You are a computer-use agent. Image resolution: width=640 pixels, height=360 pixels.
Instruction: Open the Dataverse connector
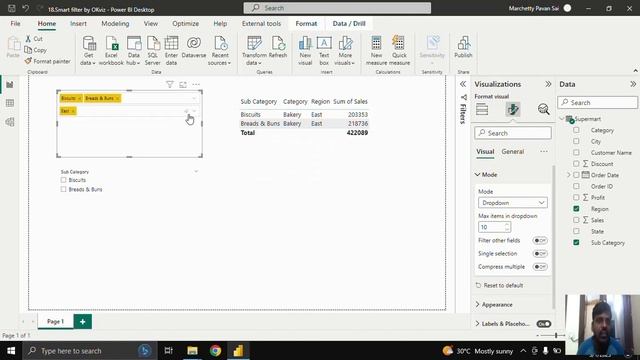click(194, 47)
